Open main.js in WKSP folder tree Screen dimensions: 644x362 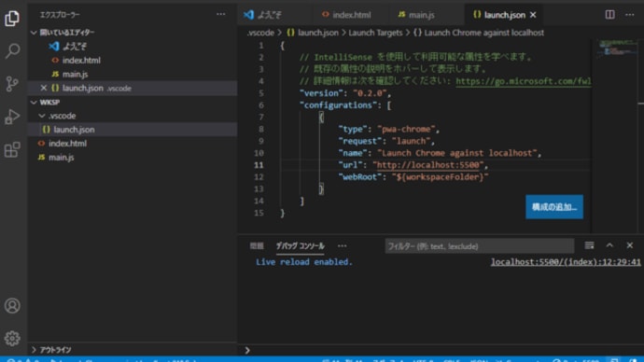pos(132,158)
